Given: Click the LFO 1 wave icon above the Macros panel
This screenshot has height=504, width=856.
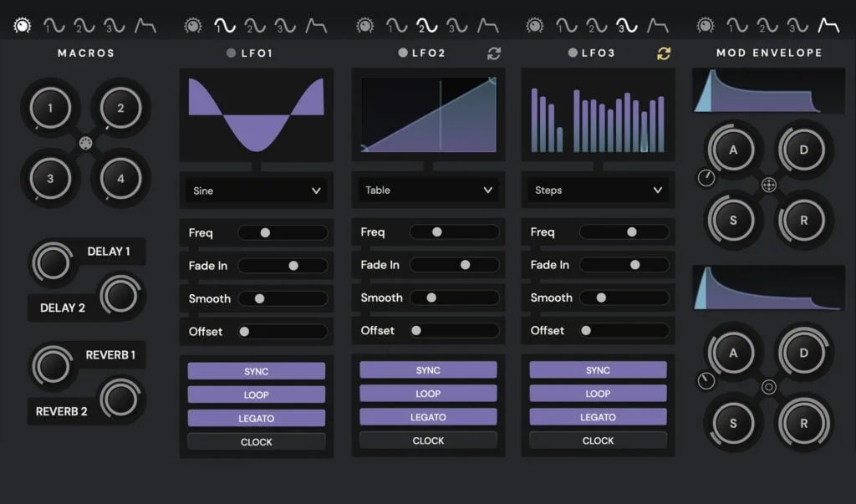Looking at the screenshot, I should pos(54,26).
